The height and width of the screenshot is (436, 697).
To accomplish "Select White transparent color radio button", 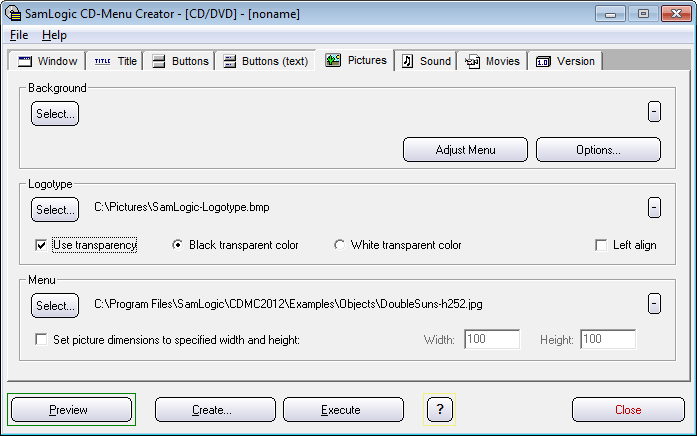I will (339, 245).
